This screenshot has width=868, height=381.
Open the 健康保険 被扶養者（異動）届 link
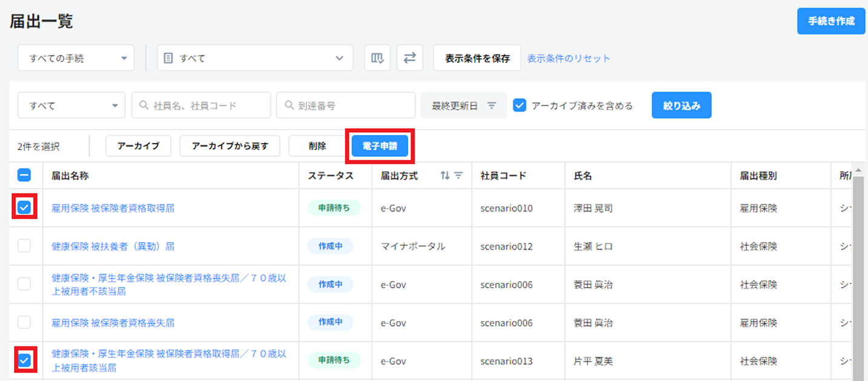tap(113, 246)
